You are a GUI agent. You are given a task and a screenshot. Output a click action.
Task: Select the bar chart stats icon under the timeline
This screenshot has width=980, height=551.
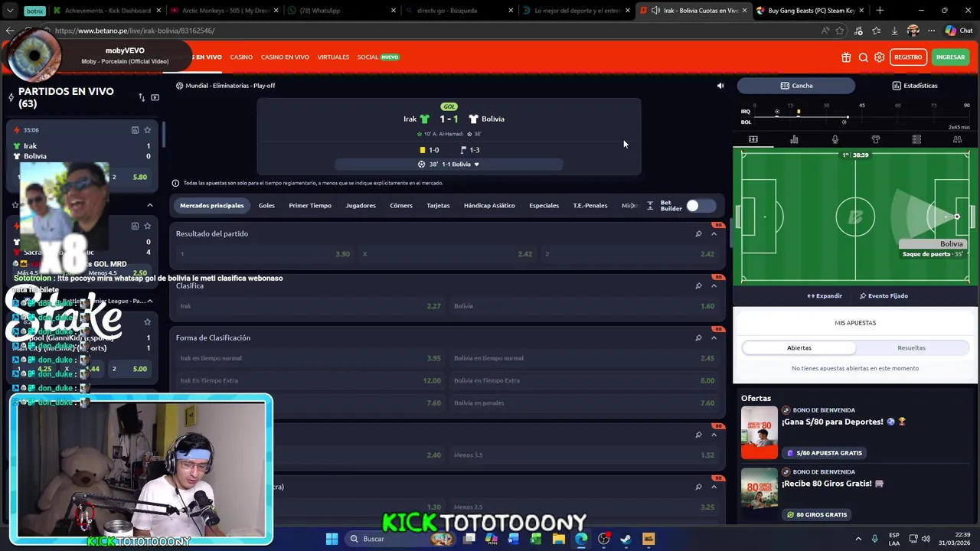point(794,139)
